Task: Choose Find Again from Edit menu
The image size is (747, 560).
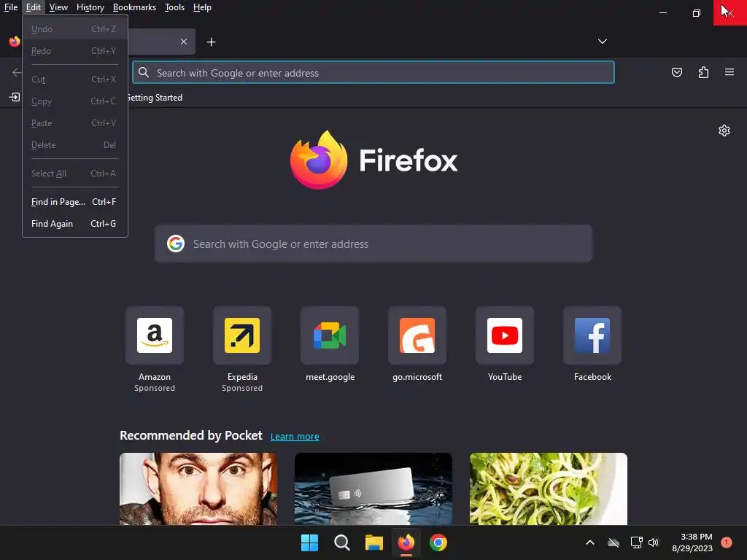Action: [74, 224]
